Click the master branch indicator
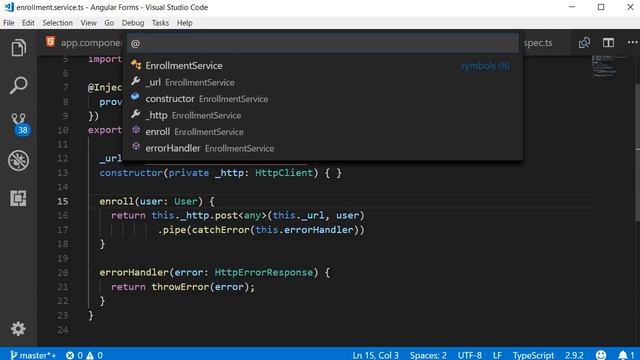640x360 pixels. [x=33, y=355]
